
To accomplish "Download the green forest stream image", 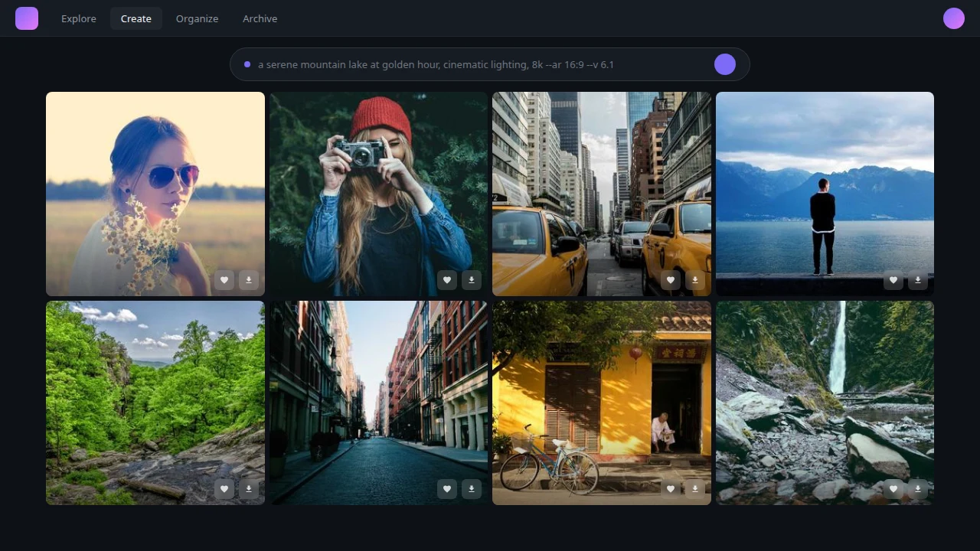I will [249, 488].
